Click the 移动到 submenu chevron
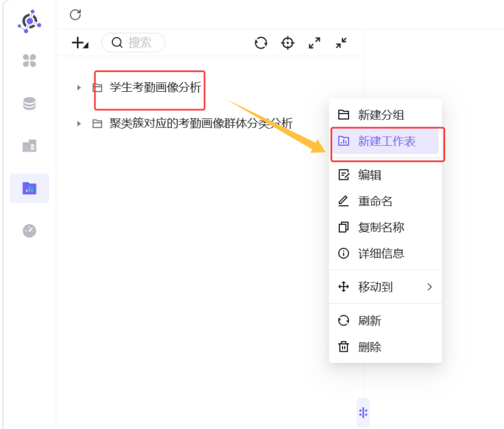 [x=429, y=287]
